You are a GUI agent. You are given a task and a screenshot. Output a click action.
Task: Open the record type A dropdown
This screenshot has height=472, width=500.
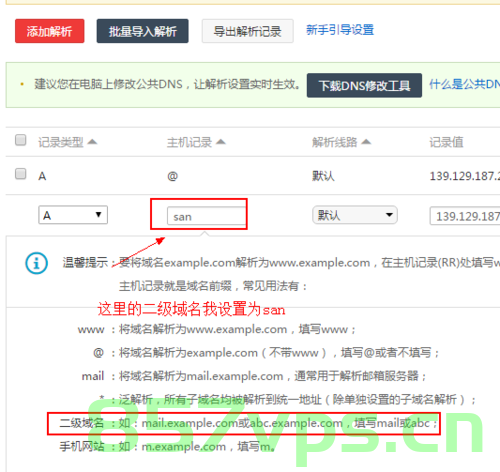tap(73, 215)
